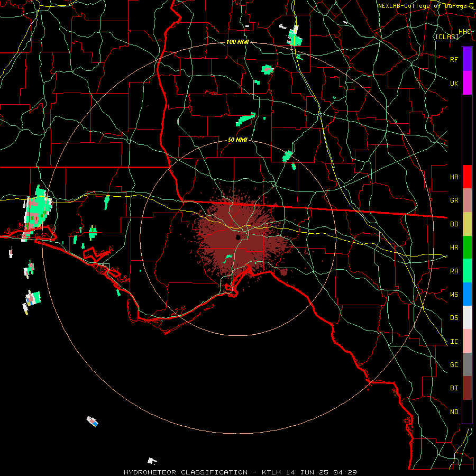Click the black radar site dot in the brown echo

point(238,237)
